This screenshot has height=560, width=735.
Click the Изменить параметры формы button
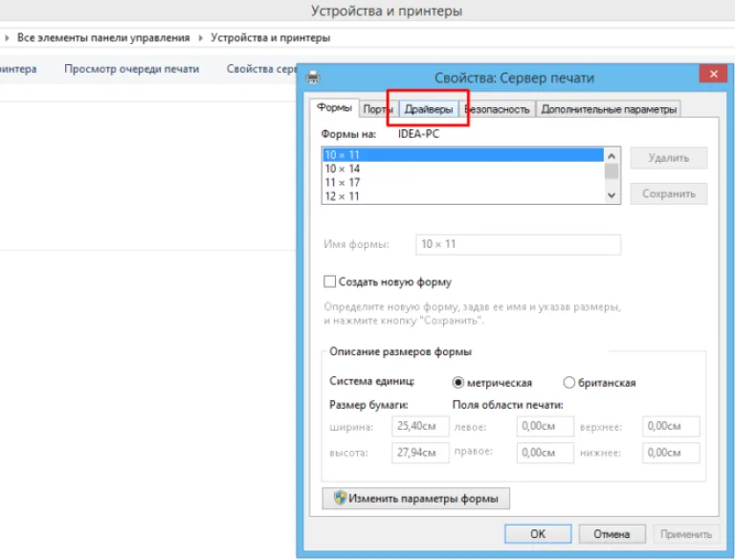(415, 498)
